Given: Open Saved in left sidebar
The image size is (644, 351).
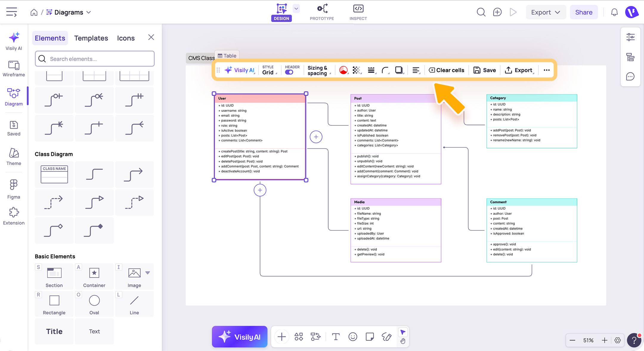Looking at the screenshot, I should pyautogui.click(x=14, y=128).
